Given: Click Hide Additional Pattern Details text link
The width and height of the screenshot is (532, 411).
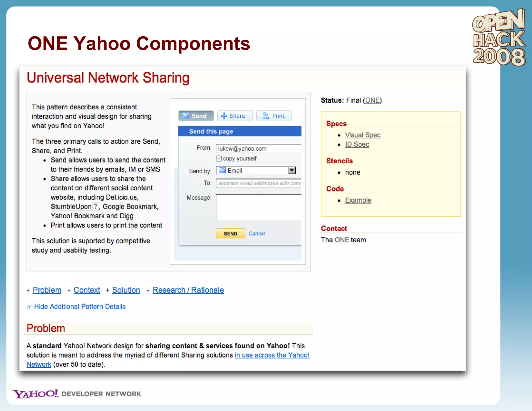Looking at the screenshot, I should pos(80,307).
